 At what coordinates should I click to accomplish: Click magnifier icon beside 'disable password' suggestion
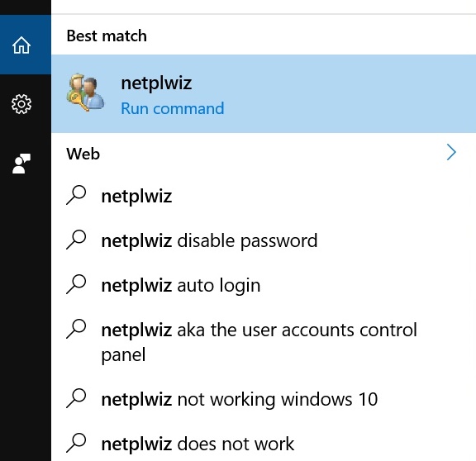click(x=76, y=240)
